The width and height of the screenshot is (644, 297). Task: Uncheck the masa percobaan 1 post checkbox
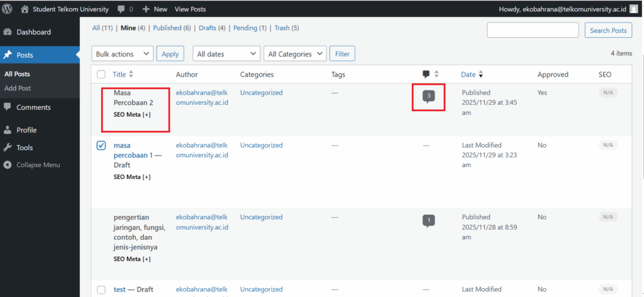(101, 146)
